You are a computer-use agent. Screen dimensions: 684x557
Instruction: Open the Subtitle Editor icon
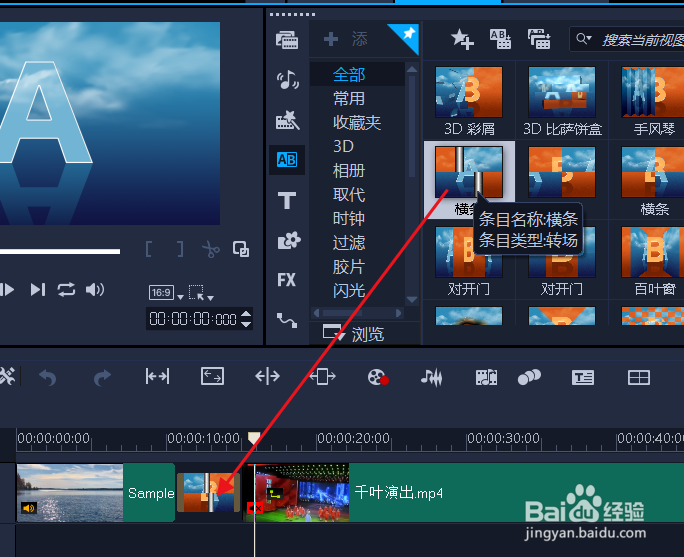[583, 377]
